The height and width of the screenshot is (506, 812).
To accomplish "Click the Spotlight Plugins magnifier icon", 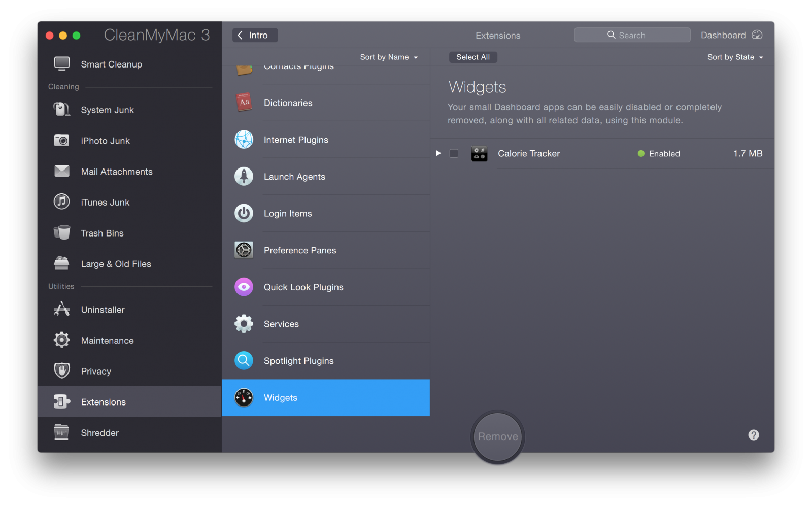I will pos(244,361).
